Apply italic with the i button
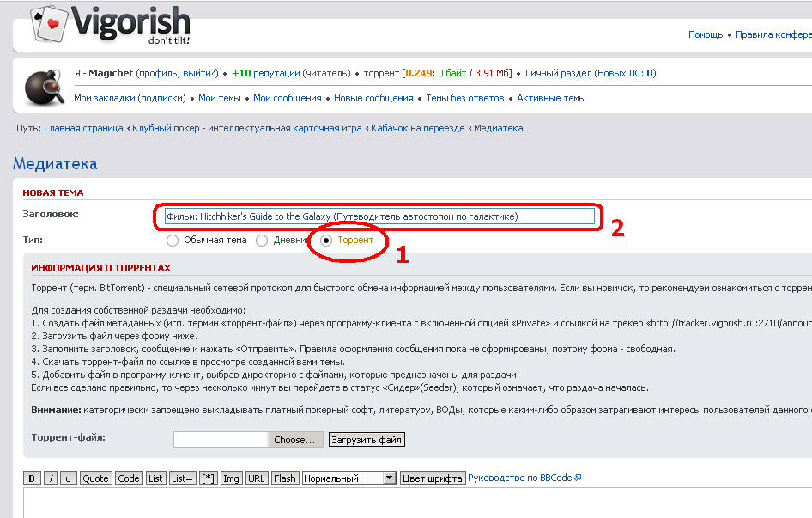 click(51, 478)
